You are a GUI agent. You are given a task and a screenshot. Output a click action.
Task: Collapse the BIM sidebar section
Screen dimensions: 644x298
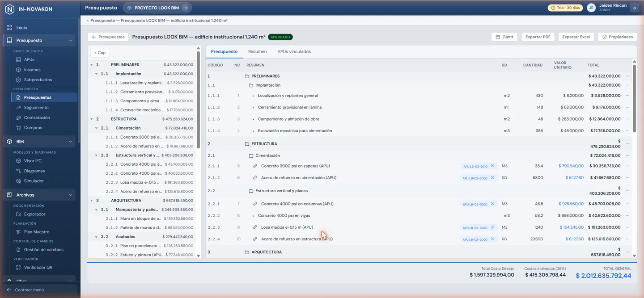70,142
